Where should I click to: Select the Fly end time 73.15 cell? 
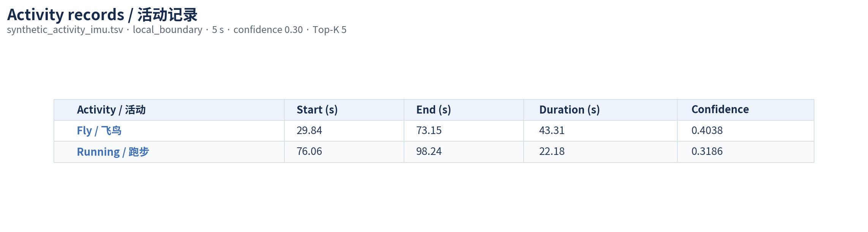[464, 131]
